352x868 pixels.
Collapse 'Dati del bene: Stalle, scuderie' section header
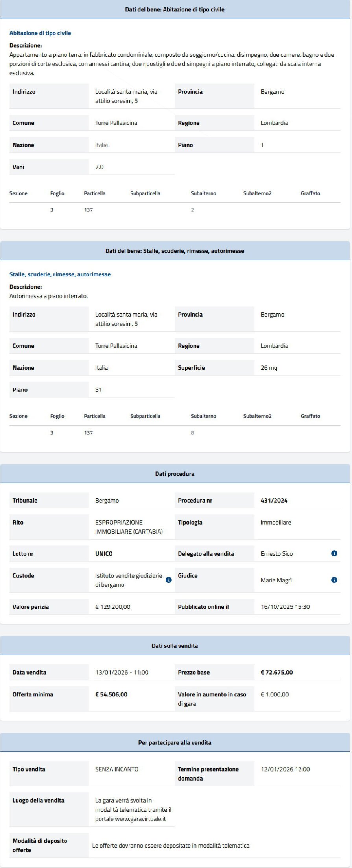pyautogui.click(x=175, y=251)
